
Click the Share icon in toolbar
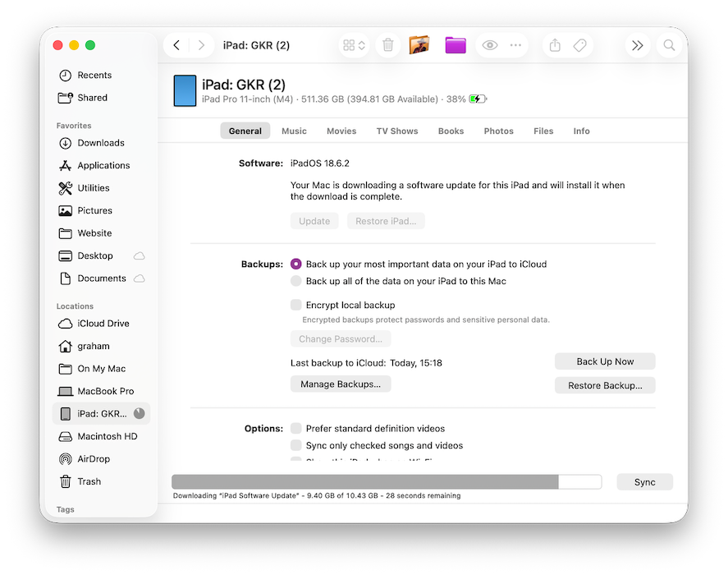click(555, 46)
